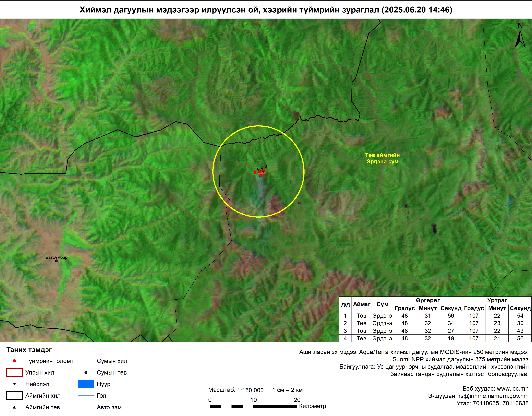Click the red fire hotspot legend symbol
This screenshot has height=416, width=532.
pos(14,361)
